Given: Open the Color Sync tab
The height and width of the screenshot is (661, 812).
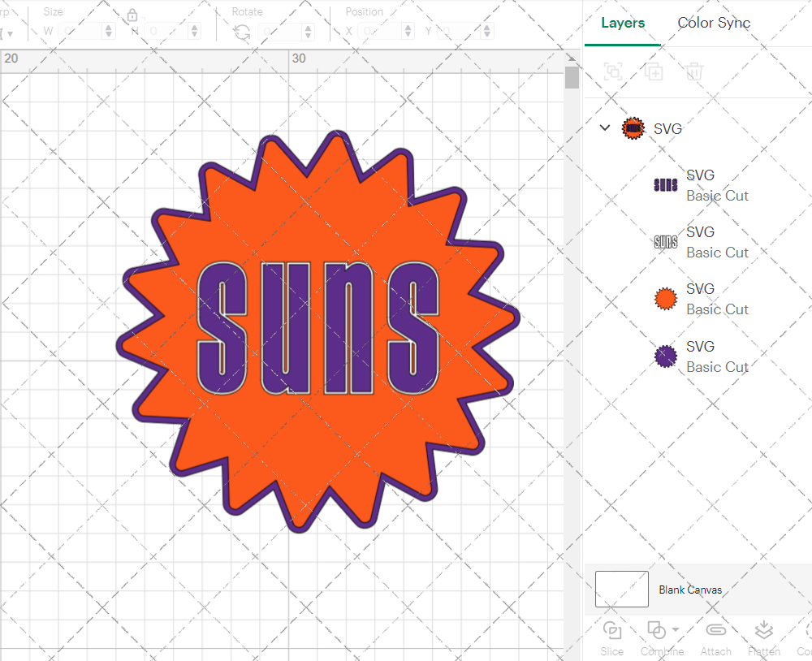Looking at the screenshot, I should click(714, 23).
